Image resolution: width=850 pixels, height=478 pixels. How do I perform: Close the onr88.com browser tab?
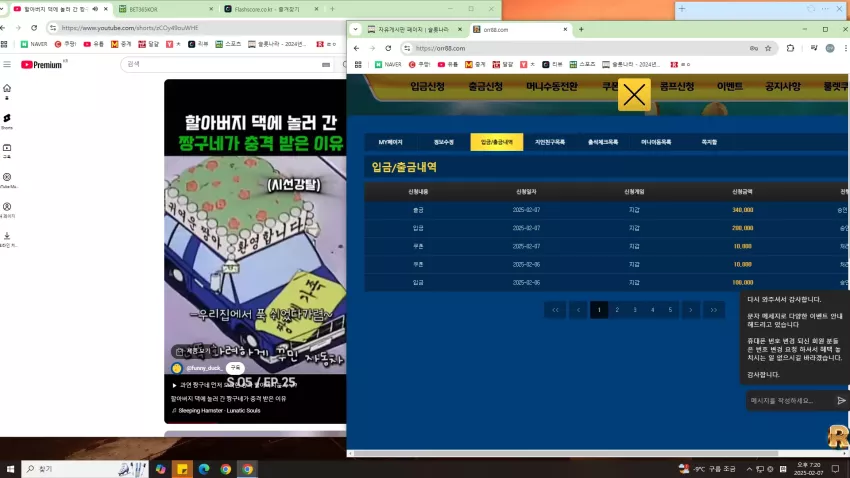click(x=565, y=30)
